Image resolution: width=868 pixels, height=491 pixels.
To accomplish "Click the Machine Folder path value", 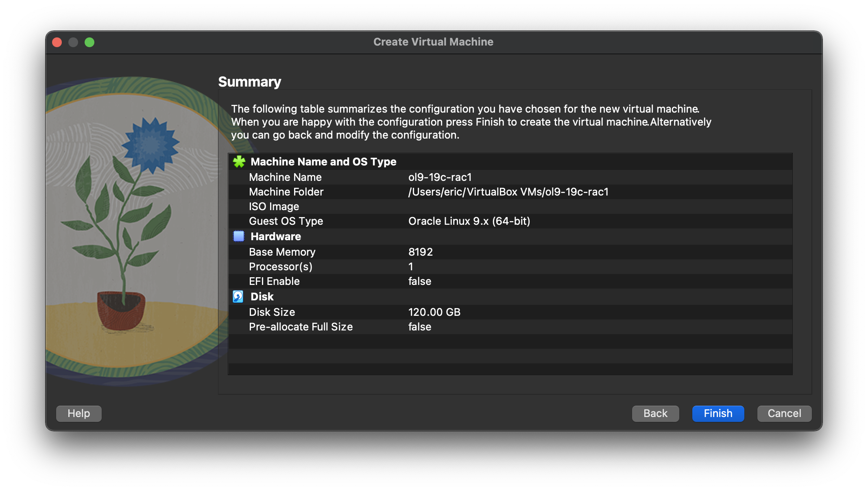I will point(508,192).
